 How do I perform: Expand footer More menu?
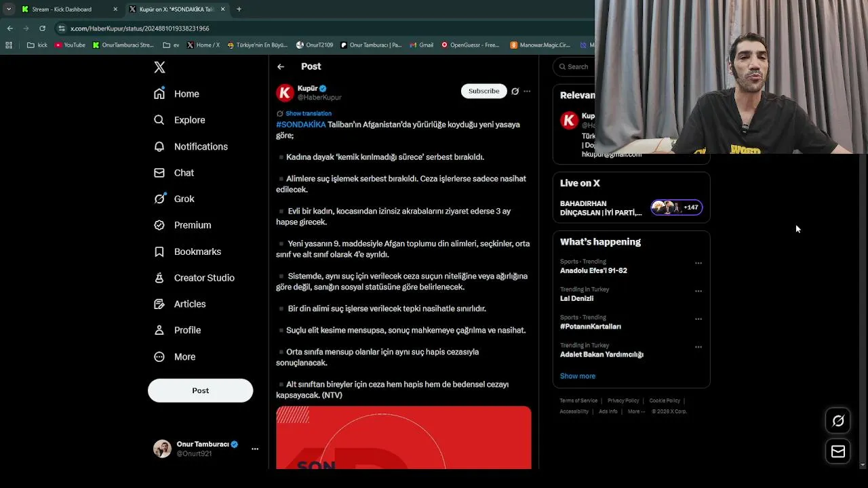click(x=636, y=411)
